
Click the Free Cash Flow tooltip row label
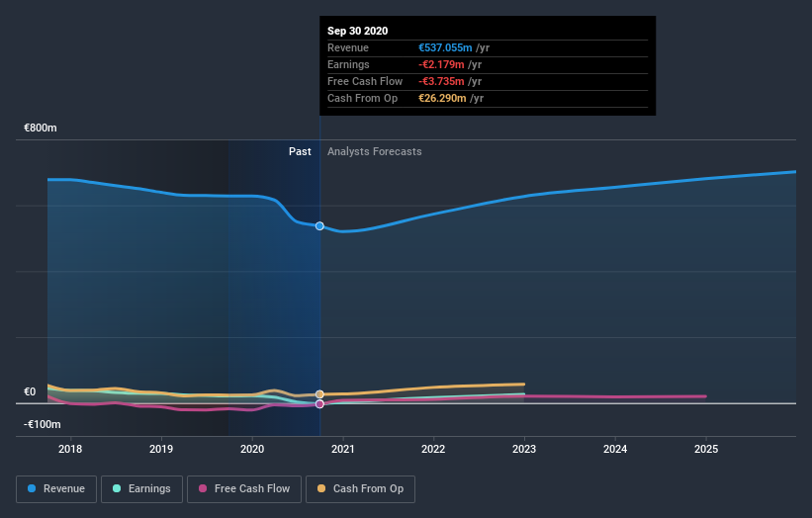click(365, 81)
